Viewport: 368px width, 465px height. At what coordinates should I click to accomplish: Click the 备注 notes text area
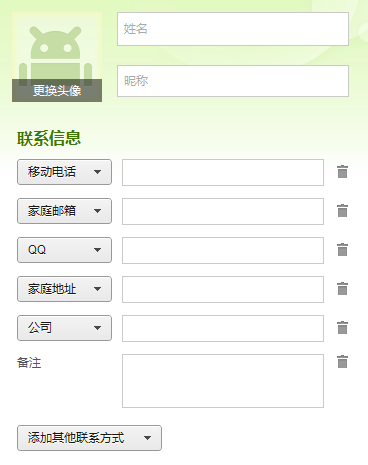[x=223, y=381]
